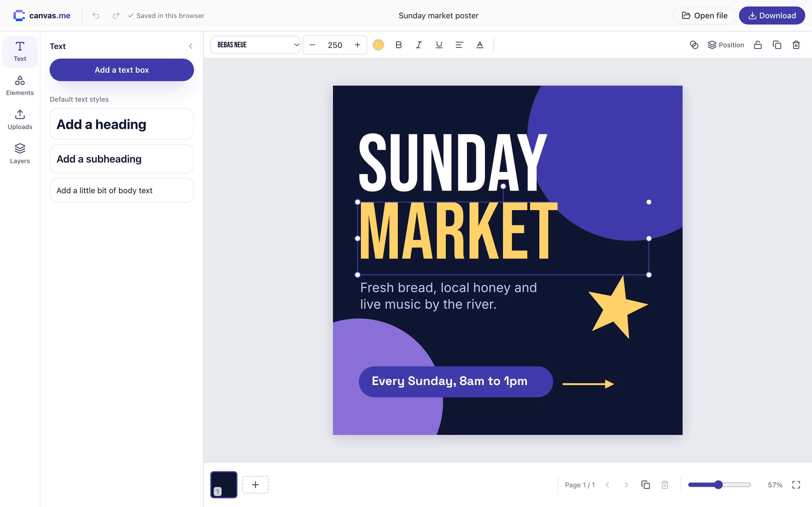The height and width of the screenshot is (507, 812).
Task: Lock the selected element
Action: point(758,45)
